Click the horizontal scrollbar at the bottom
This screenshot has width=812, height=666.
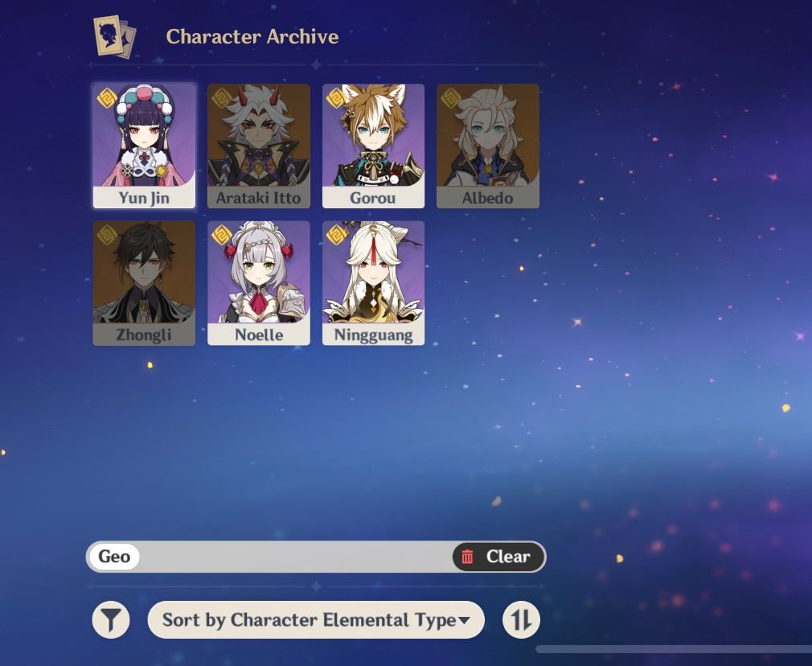673,649
